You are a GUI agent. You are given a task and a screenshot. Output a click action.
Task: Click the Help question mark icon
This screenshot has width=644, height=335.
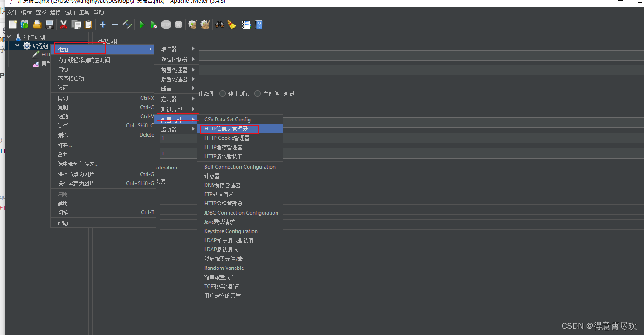point(259,25)
